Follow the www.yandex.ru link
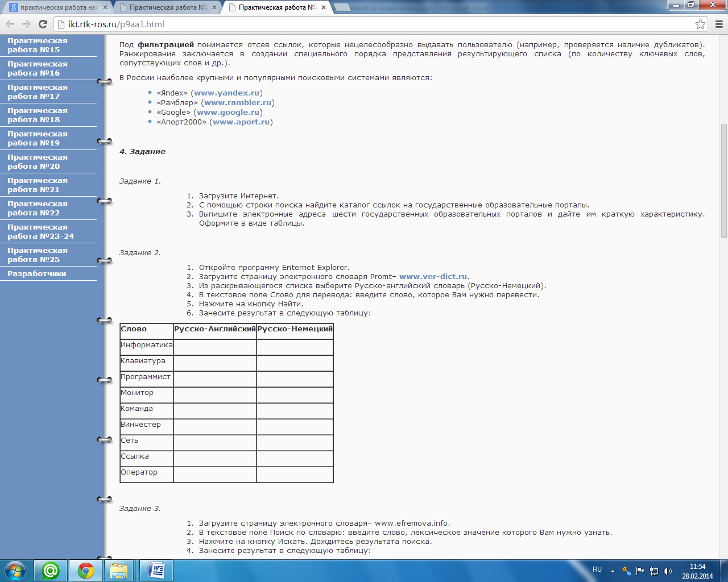The image size is (728, 582). pos(227,93)
